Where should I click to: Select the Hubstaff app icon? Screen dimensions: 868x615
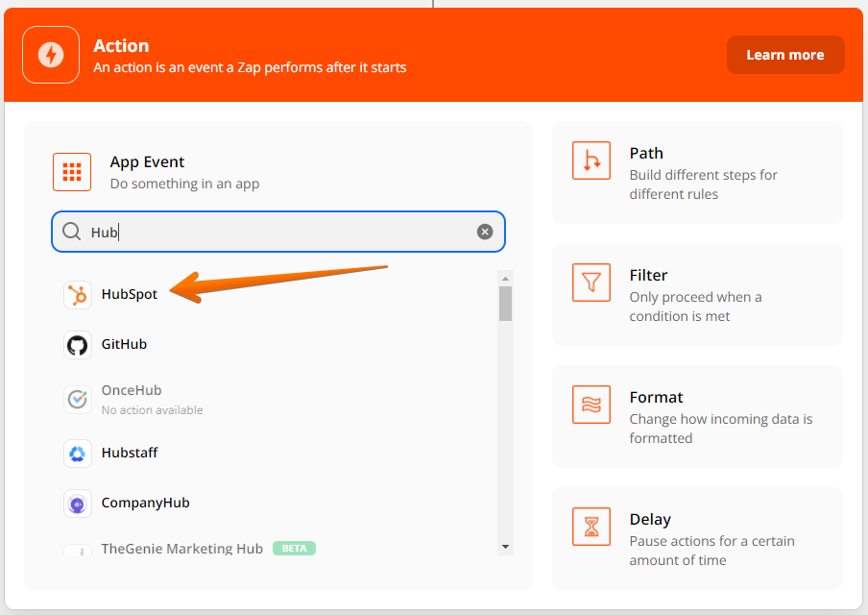(x=78, y=454)
